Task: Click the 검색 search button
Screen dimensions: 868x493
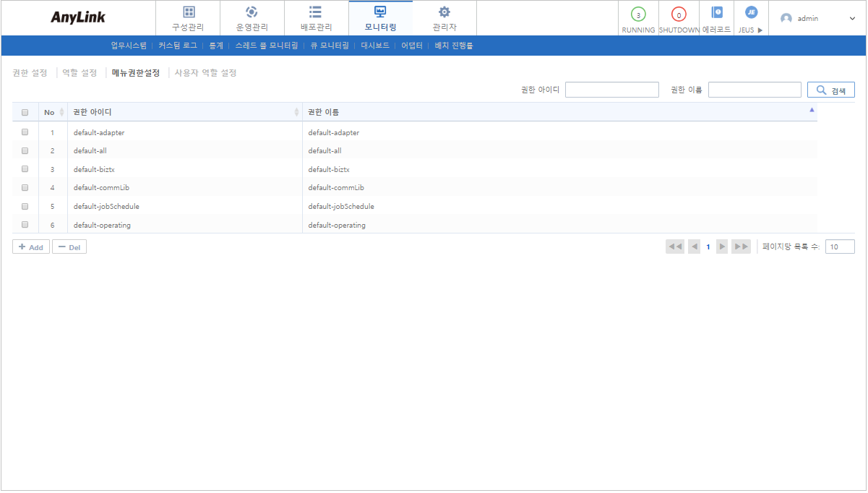Action: point(830,90)
